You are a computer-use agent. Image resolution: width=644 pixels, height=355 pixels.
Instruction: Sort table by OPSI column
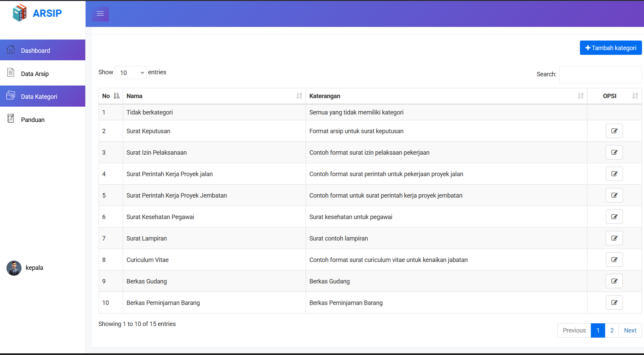(x=614, y=96)
